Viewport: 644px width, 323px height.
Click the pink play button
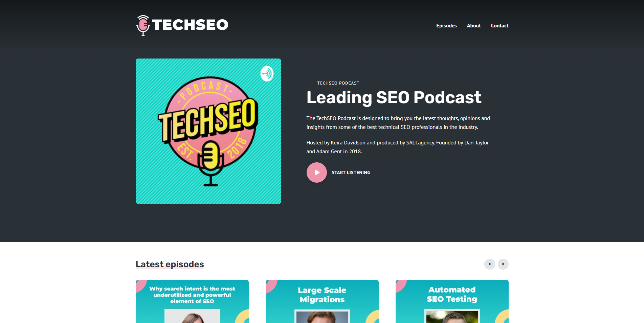316,172
